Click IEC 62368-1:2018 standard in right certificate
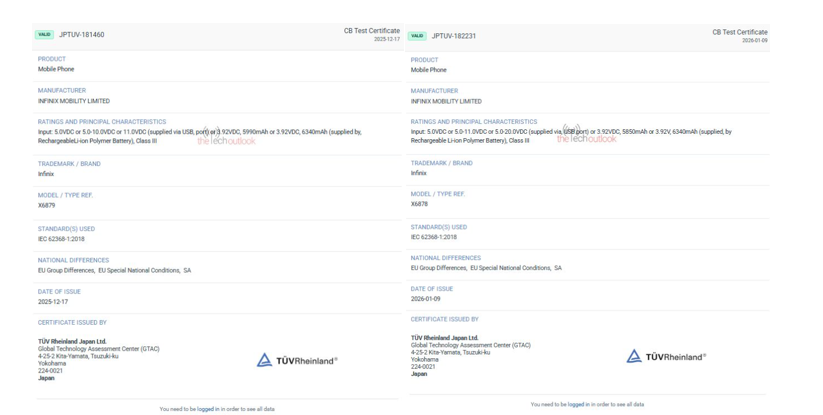The image size is (823, 415). pyautogui.click(x=433, y=237)
